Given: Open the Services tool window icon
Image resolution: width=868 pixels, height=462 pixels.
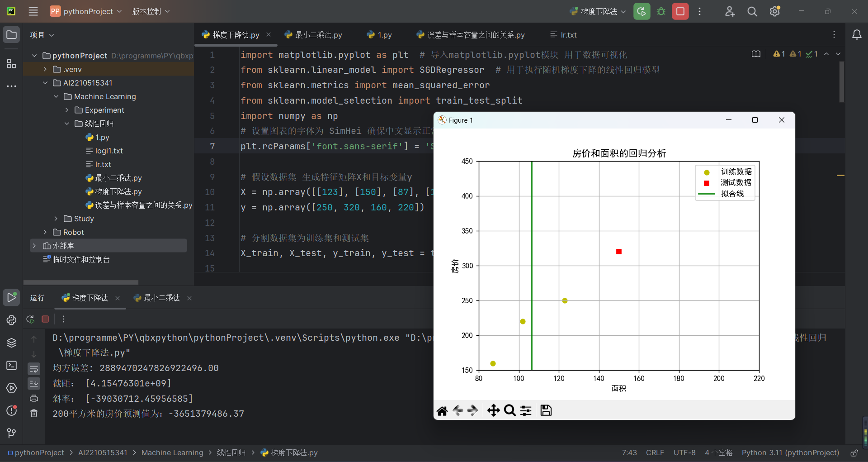Looking at the screenshot, I should 12,388.
